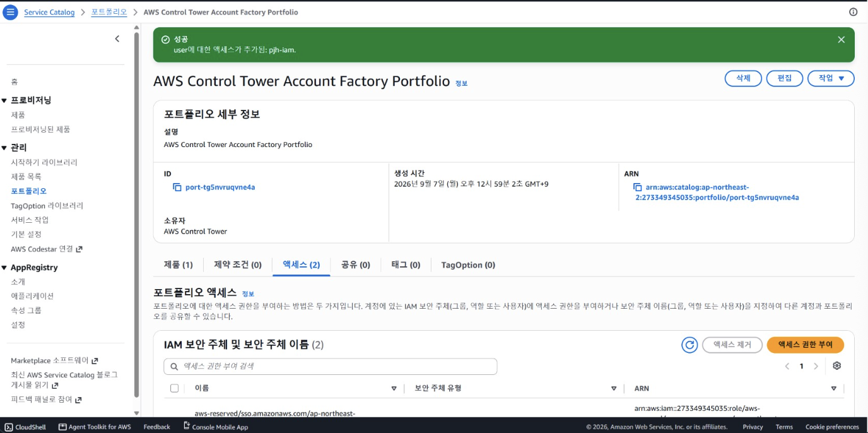Open 프로비저닝된 제품 in sidebar
Viewport: 868px width, 433px height.
(40, 129)
